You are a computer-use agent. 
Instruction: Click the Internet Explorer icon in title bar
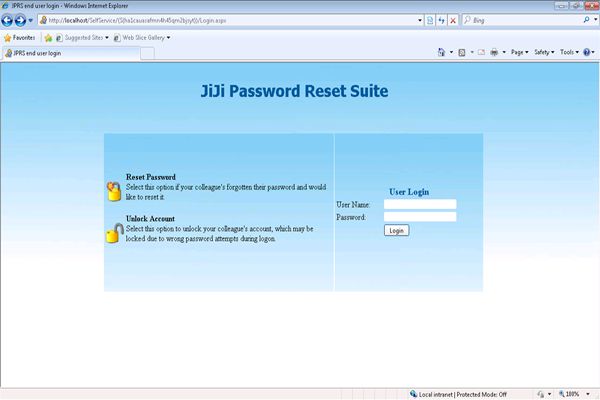click(5, 5)
